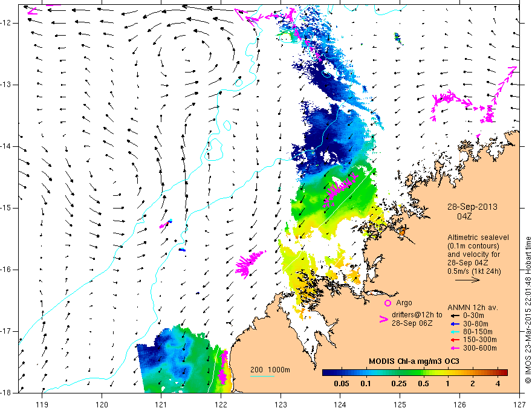This screenshot has width=532, height=411.
Task: Select the red 150-300m legend arrow
Action: [455, 340]
